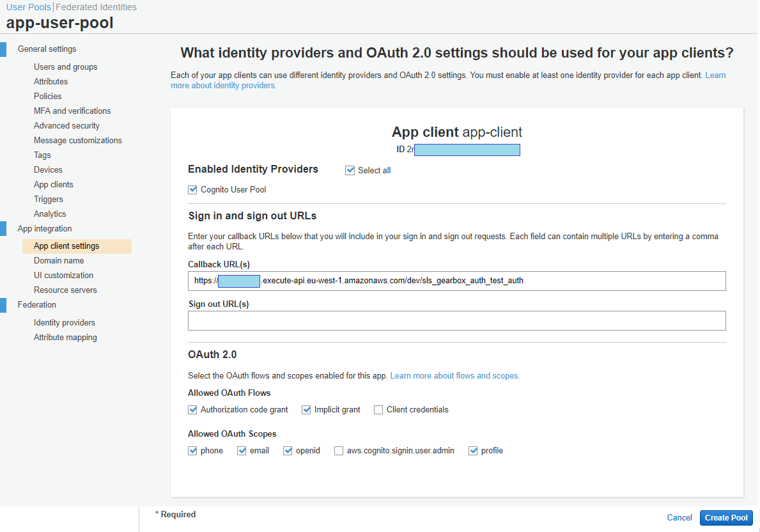Toggle the Select all checkbox
Screen dimensions: 760x532
[x=350, y=171]
